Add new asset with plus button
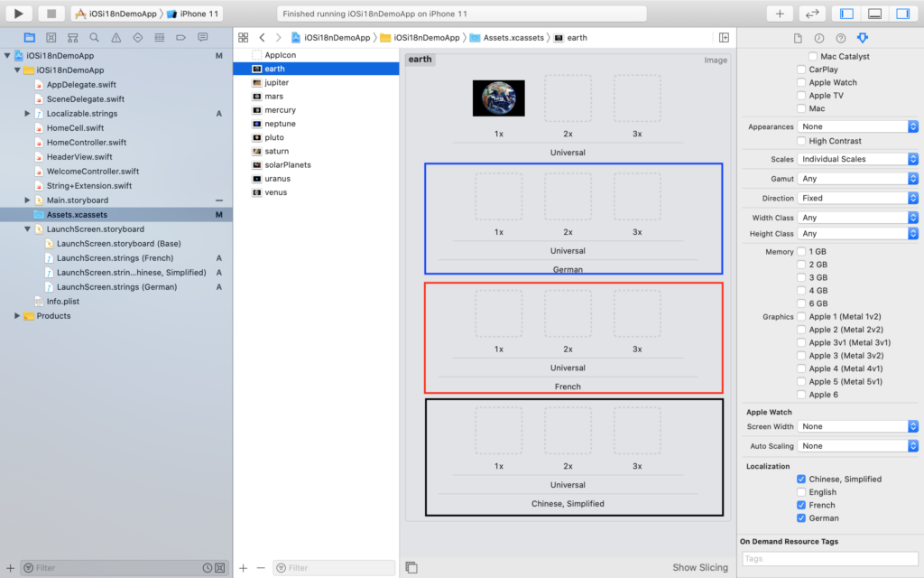 click(x=244, y=568)
